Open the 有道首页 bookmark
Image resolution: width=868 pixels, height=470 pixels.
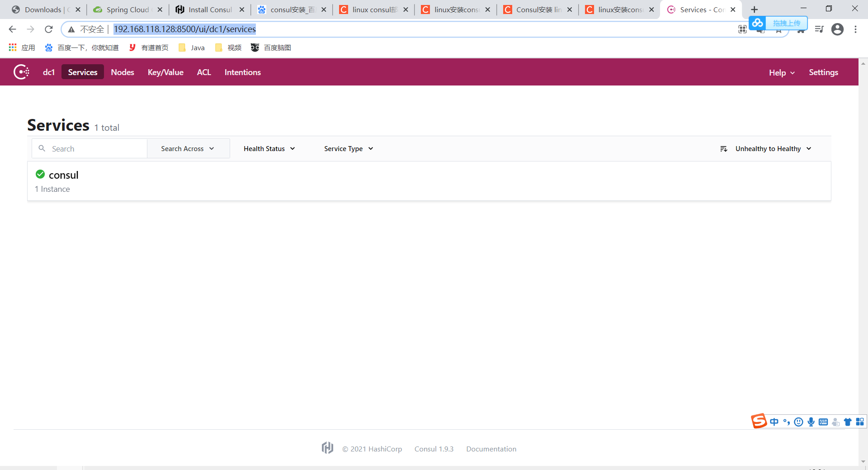click(x=149, y=47)
